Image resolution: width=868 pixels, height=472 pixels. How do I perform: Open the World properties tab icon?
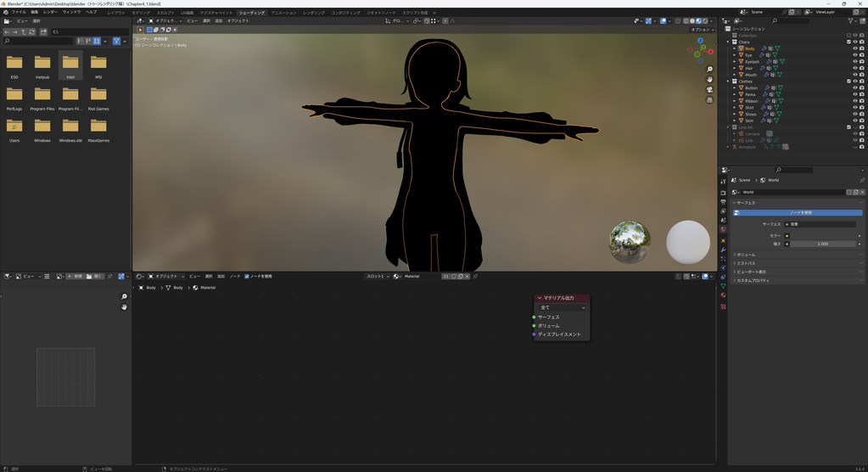coord(723,229)
